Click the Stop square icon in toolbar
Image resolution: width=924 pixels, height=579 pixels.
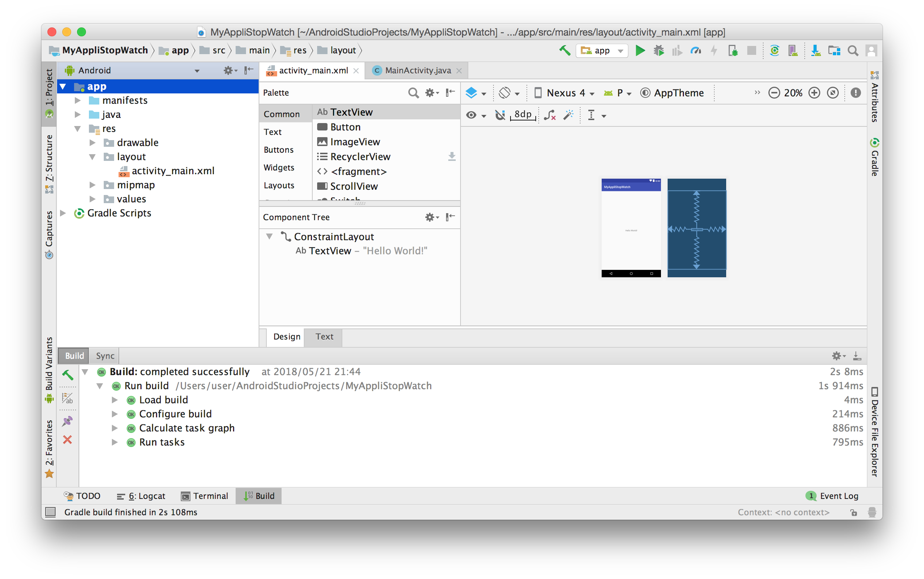click(751, 50)
